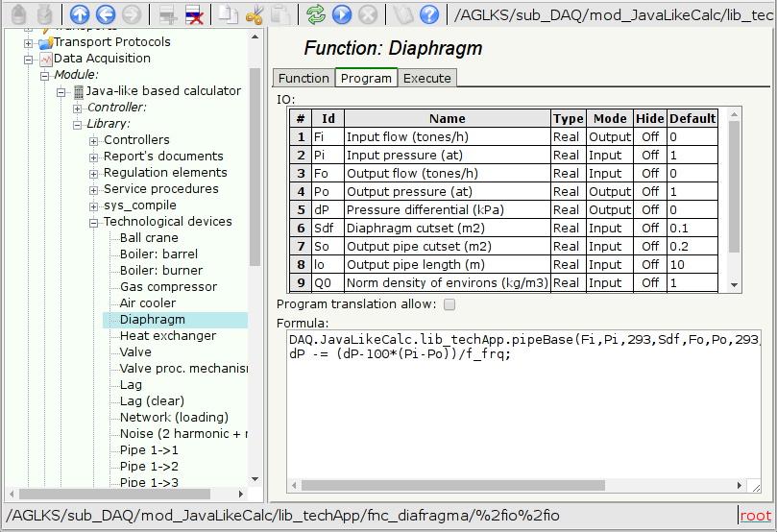
Task: Click the green refresh arrows icon
Action: tap(316, 14)
